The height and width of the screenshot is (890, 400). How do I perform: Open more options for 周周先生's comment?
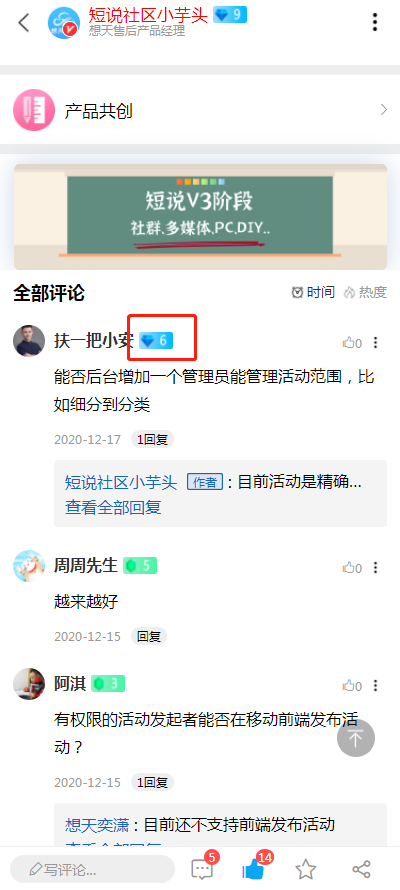376,568
